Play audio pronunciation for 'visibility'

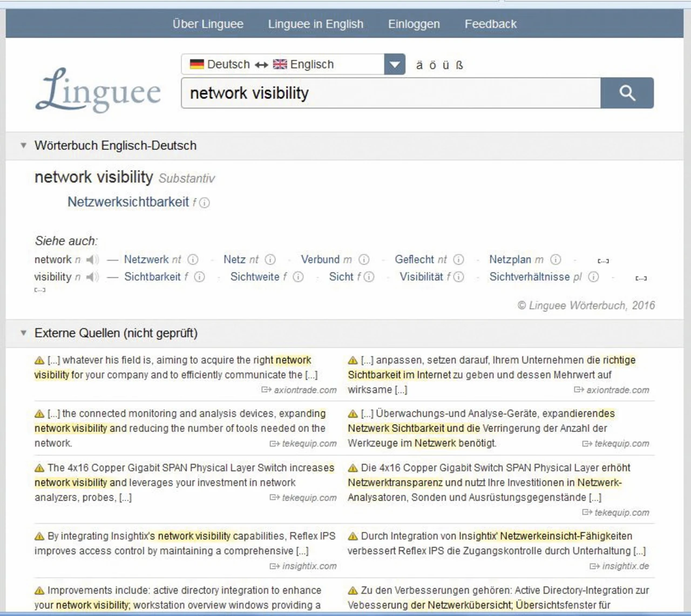[x=93, y=277]
